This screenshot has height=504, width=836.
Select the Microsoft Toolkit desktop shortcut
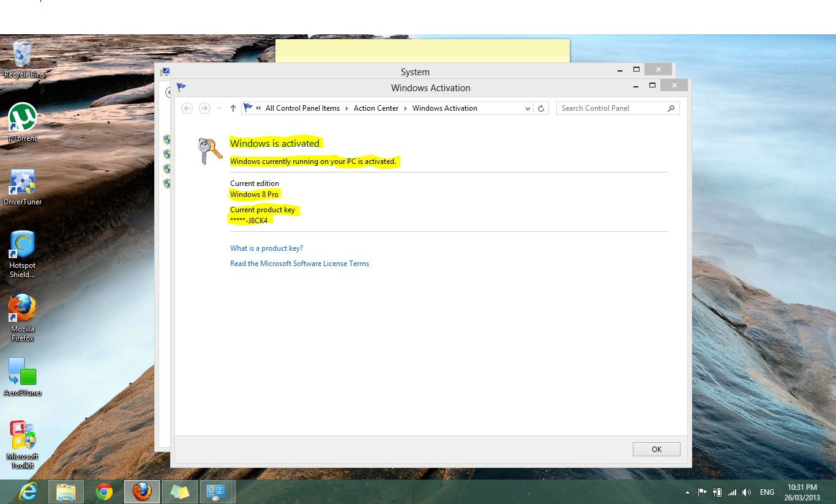click(23, 445)
